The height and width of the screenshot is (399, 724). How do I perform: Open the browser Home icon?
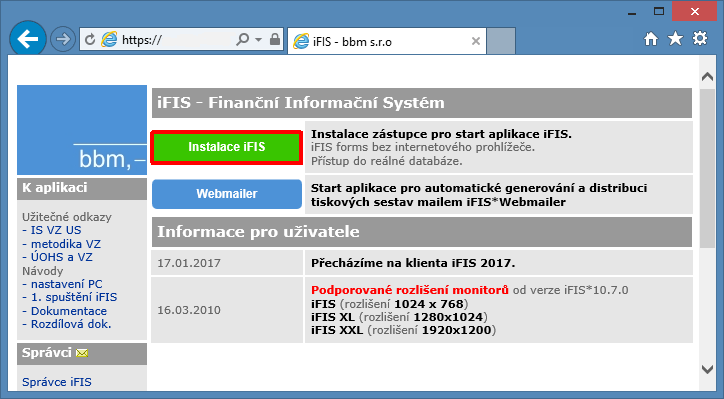click(x=651, y=39)
